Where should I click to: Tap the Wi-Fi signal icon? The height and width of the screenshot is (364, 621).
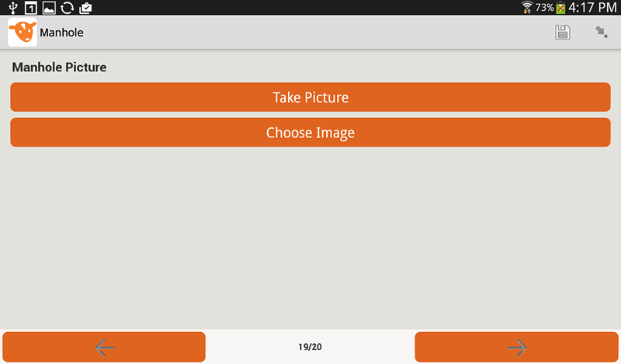[x=527, y=8]
